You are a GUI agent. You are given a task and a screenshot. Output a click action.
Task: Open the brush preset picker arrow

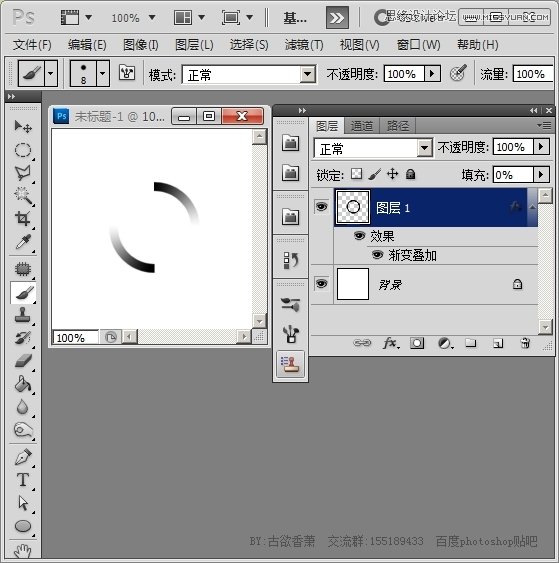(103, 73)
